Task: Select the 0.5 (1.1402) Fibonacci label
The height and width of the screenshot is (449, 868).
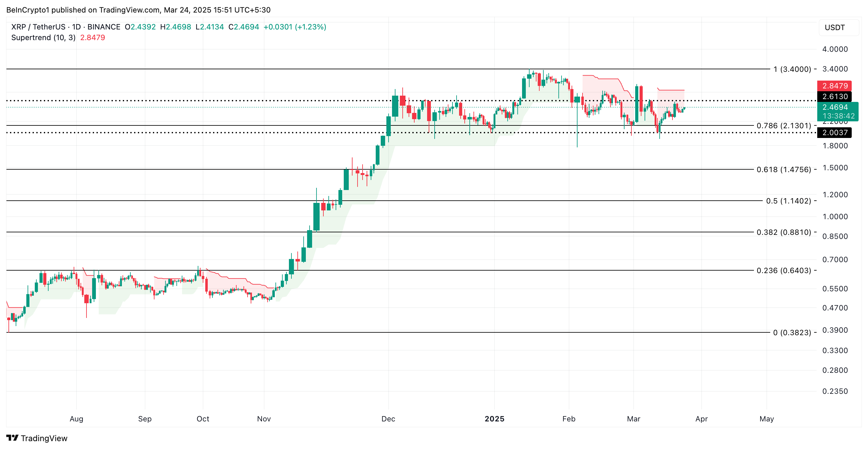Action: pyautogui.click(x=788, y=201)
